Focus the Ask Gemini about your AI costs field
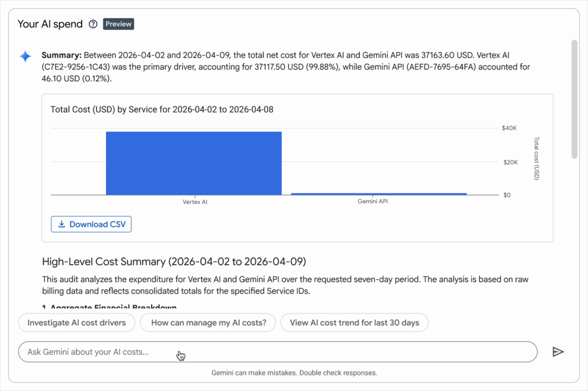This screenshot has width=588, height=391. tap(277, 352)
